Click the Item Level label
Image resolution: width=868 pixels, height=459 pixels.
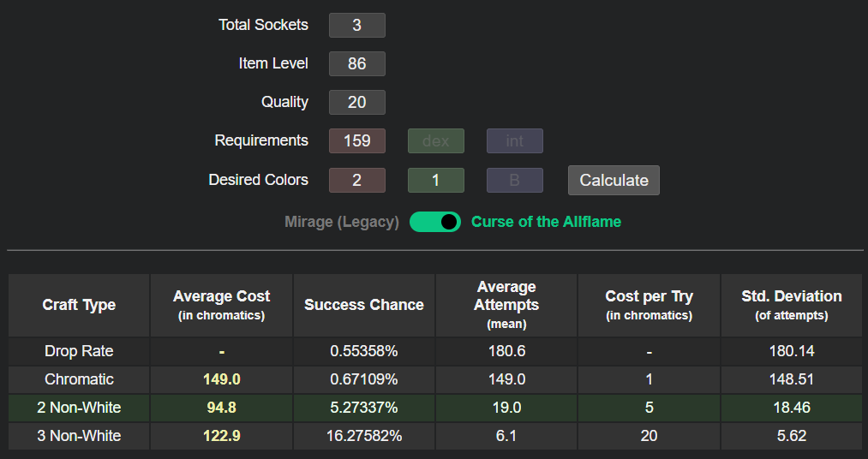(x=273, y=63)
